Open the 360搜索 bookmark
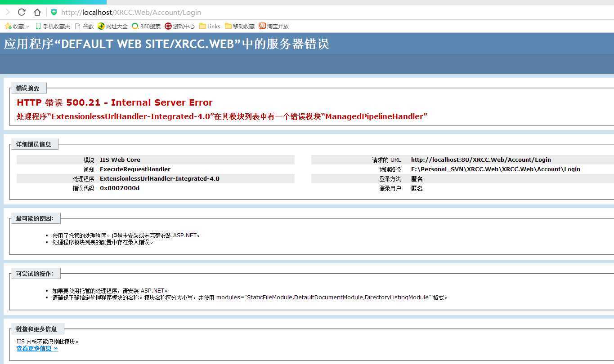Viewport: 614px width, 364px height. coord(146,26)
